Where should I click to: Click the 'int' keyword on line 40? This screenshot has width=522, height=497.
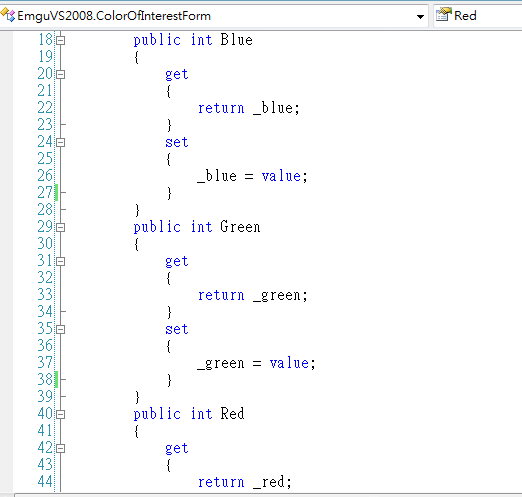201,414
